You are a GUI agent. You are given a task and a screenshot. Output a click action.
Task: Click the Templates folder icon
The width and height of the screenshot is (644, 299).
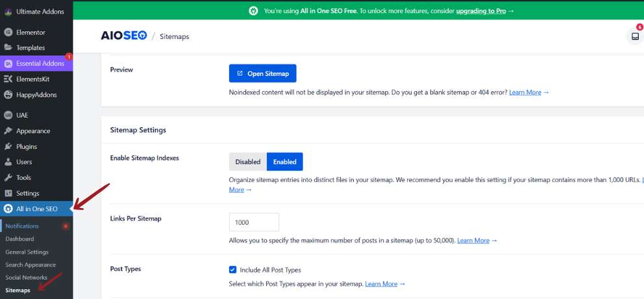click(8, 47)
